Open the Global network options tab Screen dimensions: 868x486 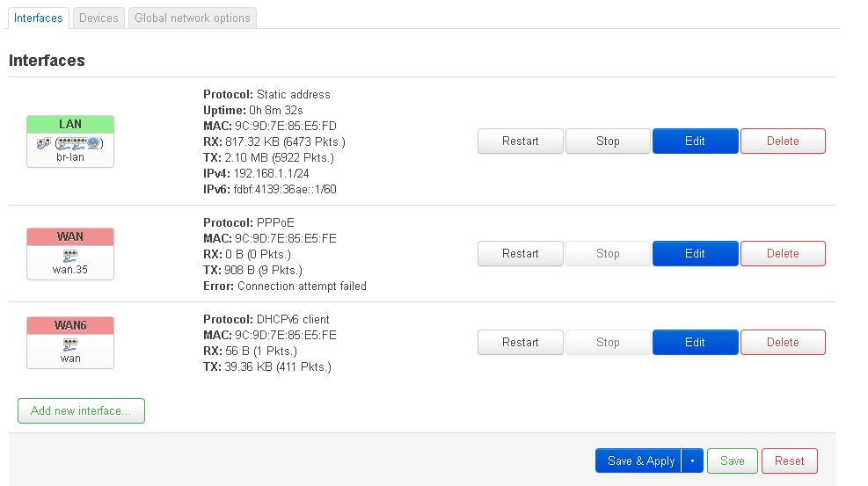click(x=192, y=18)
